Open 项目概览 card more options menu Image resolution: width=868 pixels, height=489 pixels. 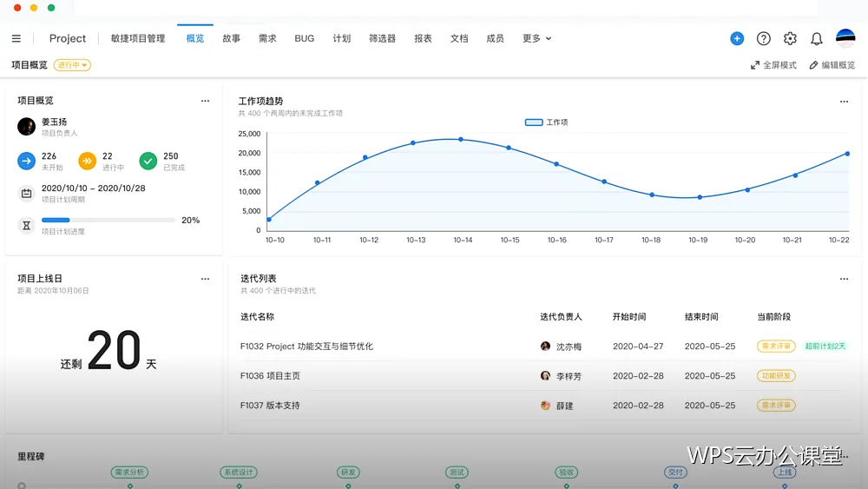click(x=206, y=101)
